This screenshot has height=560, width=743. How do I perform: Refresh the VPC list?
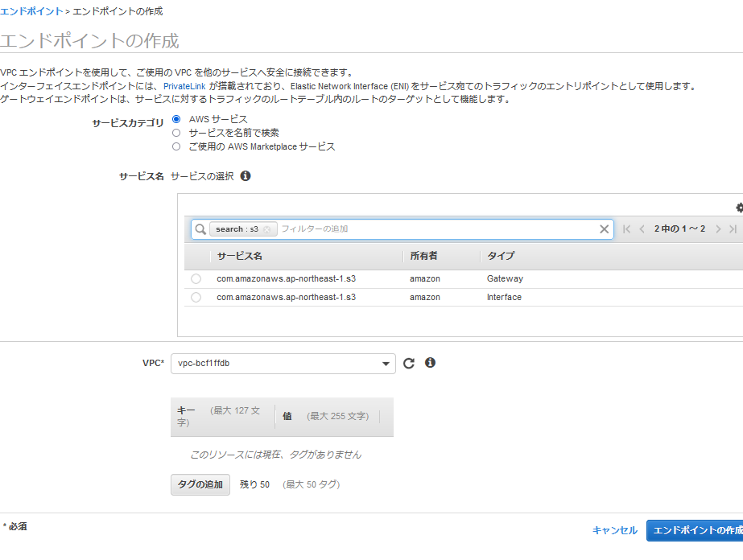408,364
